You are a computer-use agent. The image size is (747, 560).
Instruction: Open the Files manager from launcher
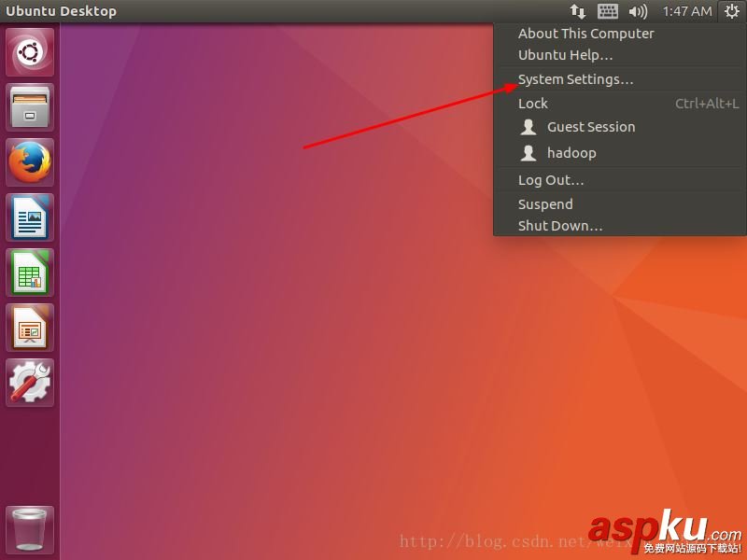pyautogui.click(x=30, y=107)
